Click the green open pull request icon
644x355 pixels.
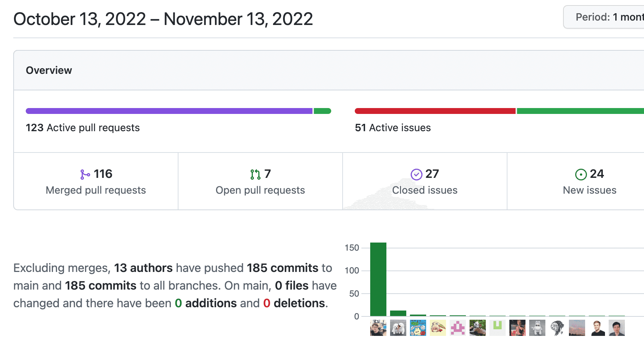point(255,174)
